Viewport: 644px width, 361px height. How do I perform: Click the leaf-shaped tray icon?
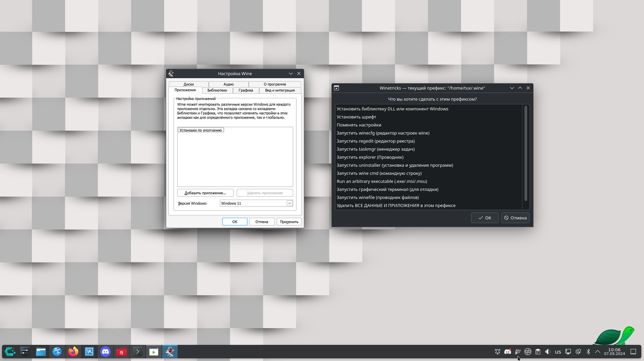[x=518, y=352]
